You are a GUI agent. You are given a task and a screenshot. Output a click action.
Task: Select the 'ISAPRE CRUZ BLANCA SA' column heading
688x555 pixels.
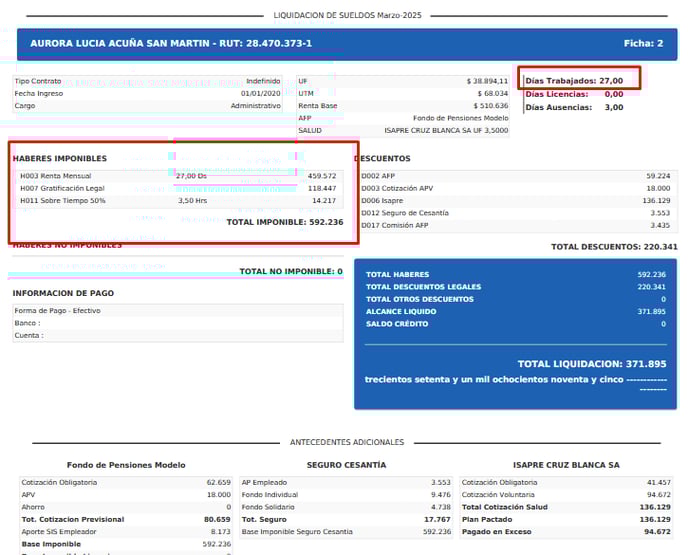click(x=566, y=465)
